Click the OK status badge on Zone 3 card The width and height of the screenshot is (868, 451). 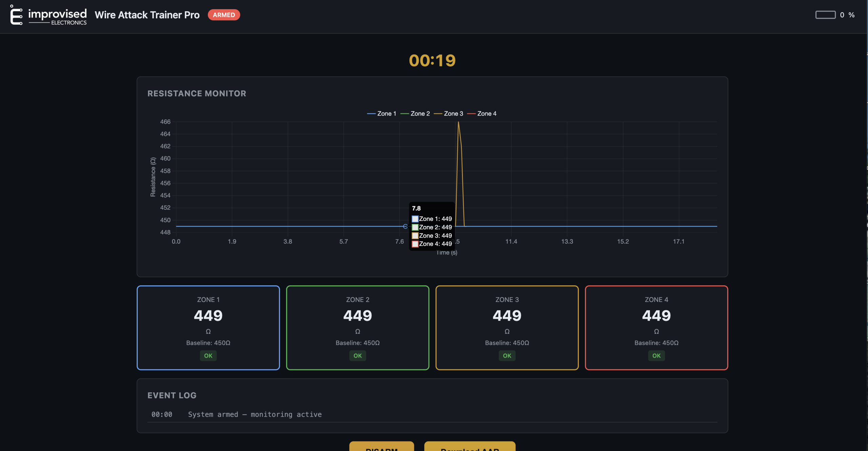click(507, 356)
